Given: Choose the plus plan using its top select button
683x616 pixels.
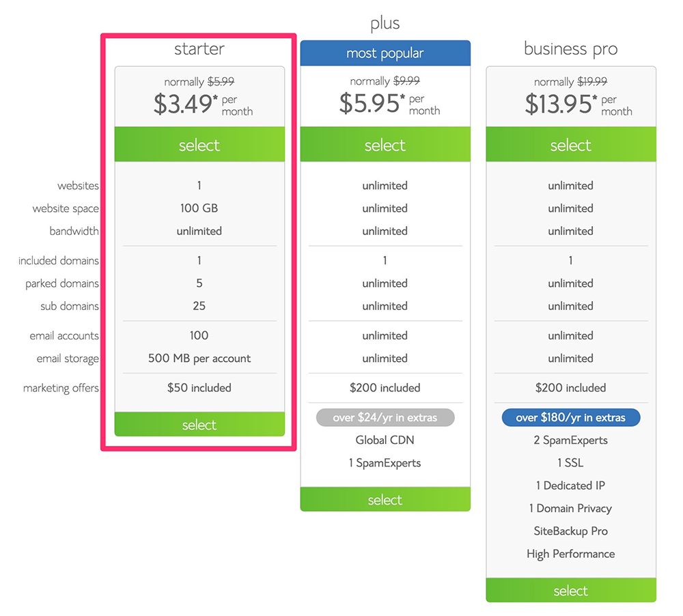Looking at the screenshot, I should point(385,145).
